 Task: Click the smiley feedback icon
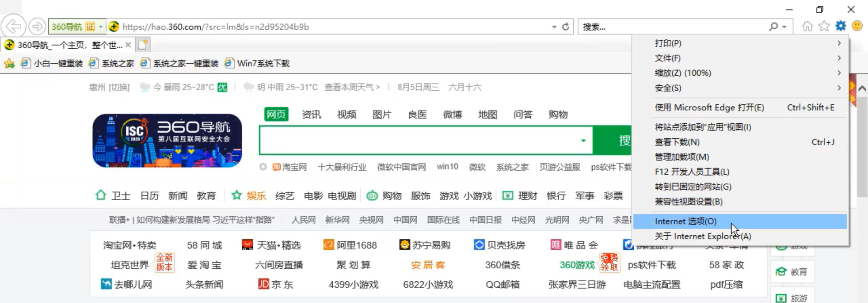coord(857,26)
